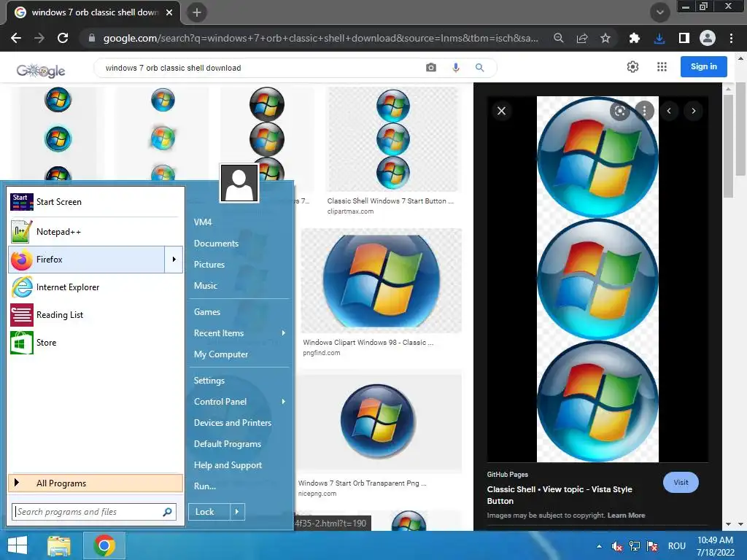The height and width of the screenshot is (560, 747).
Task: Click the Lock button
Action: 209,512
